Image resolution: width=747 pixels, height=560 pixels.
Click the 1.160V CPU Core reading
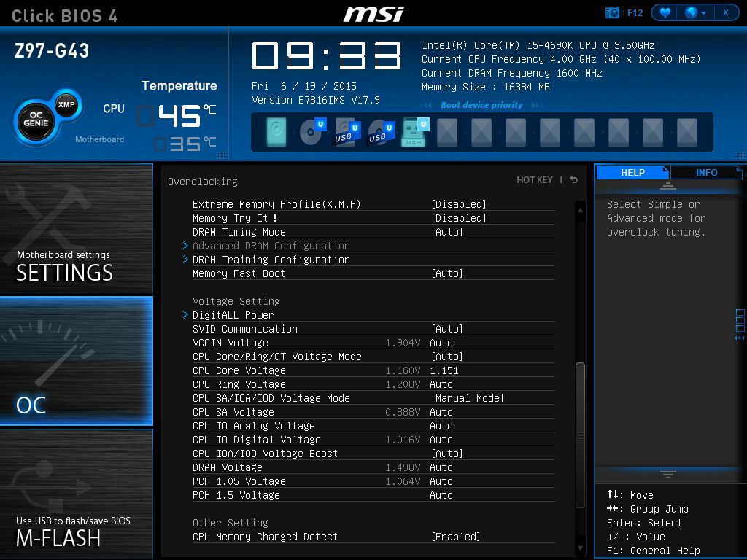pos(403,370)
